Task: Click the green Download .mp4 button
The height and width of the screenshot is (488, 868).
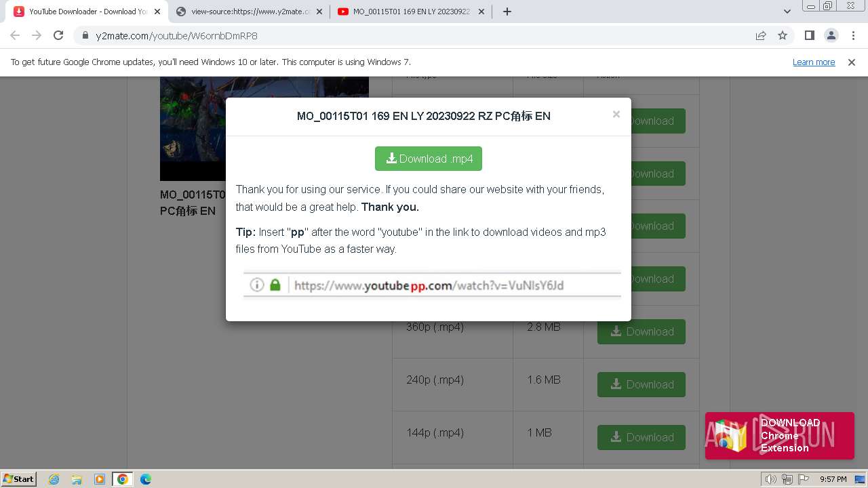Action: point(429,159)
